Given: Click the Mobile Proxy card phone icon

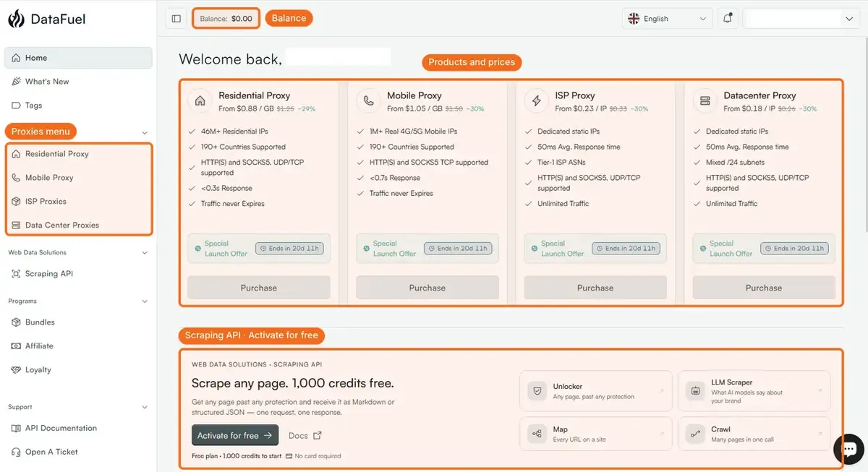Looking at the screenshot, I should coord(369,101).
